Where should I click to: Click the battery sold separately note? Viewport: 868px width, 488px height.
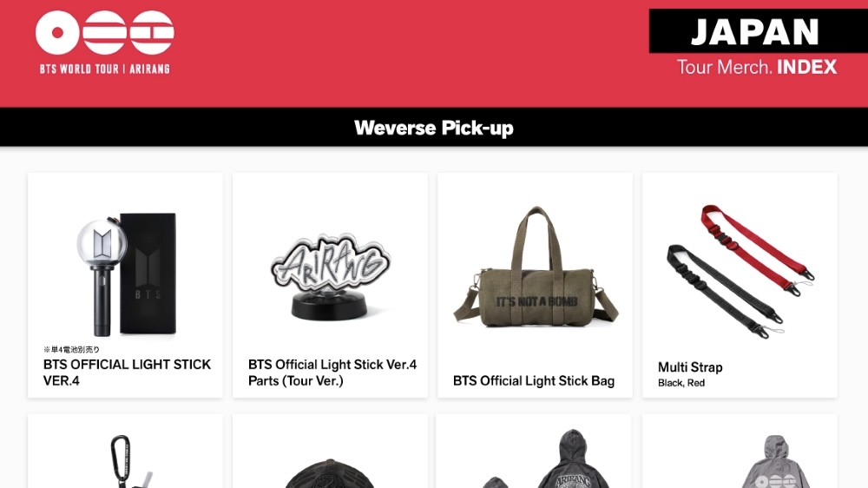coord(71,350)
